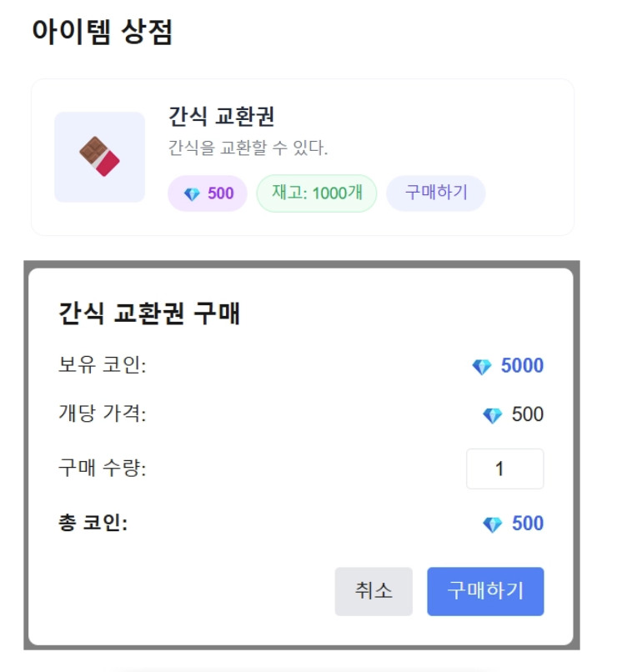Open purchase via the pill-shaped 구매하기 on item card
Viewport: 642px width, 672px height.
tap(436, 193)
